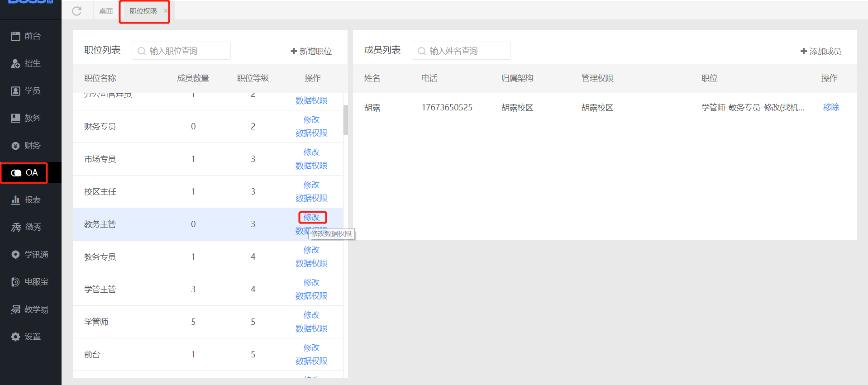868x385 pixels.
Task: Click 修改 for 教务主管
Action: (x=311, y=217)
